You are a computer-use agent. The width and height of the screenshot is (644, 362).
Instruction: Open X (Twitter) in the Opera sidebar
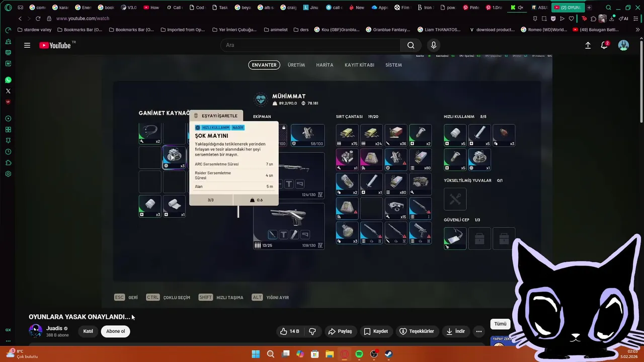pyautogui.click(x=8, y=91)
